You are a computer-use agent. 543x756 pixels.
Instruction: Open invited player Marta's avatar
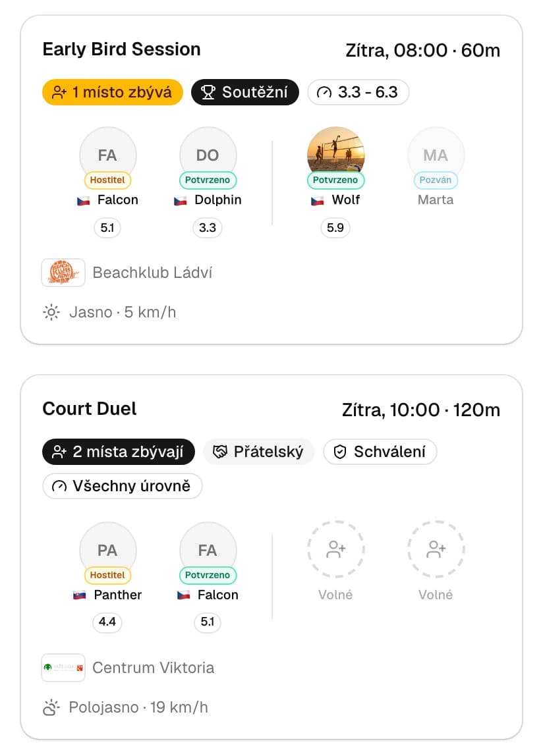[436, 155]
